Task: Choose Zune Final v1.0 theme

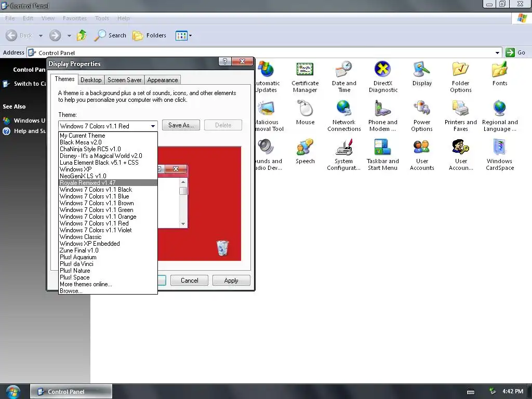Action: 108,250
